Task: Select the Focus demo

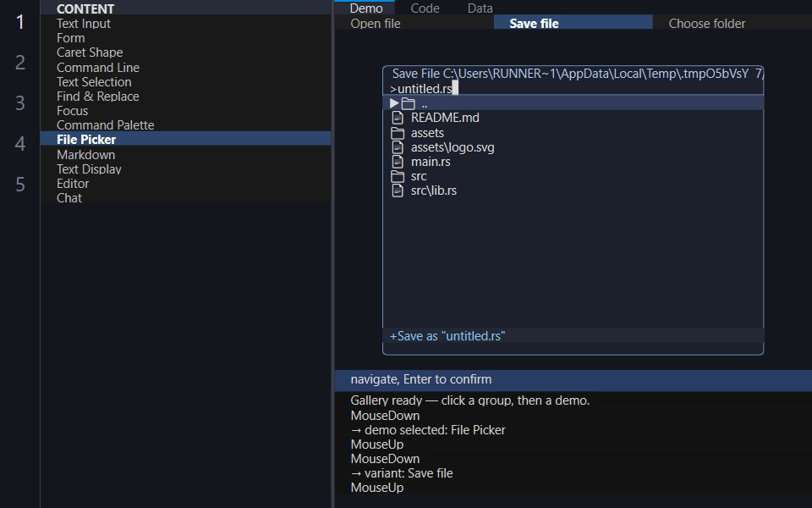Action: coord(186,111)
